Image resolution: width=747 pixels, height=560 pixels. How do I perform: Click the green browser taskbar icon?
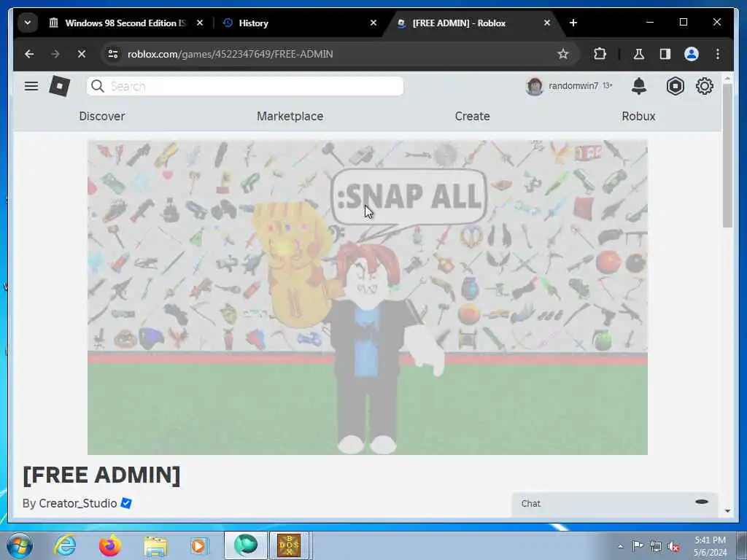coord(246,545)
